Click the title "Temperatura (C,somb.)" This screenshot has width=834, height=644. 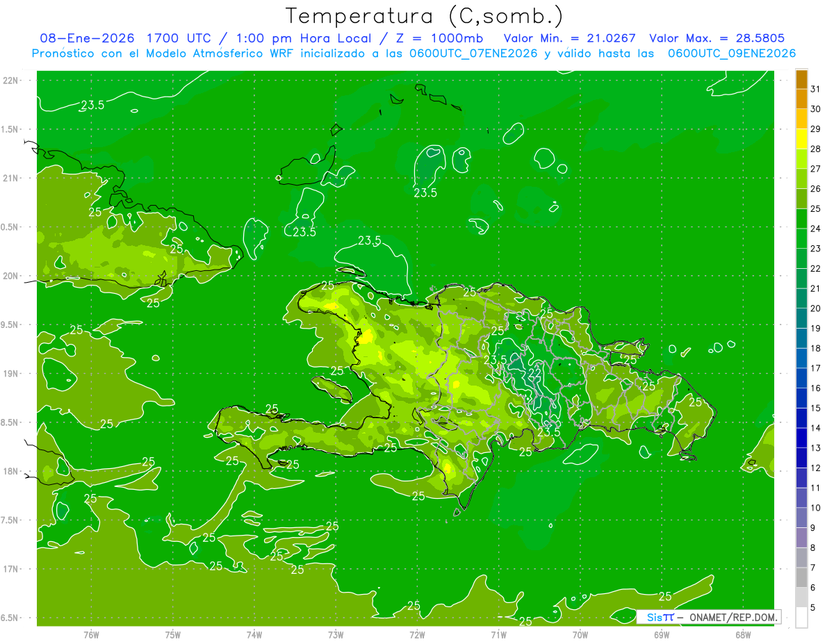[424, 15]
